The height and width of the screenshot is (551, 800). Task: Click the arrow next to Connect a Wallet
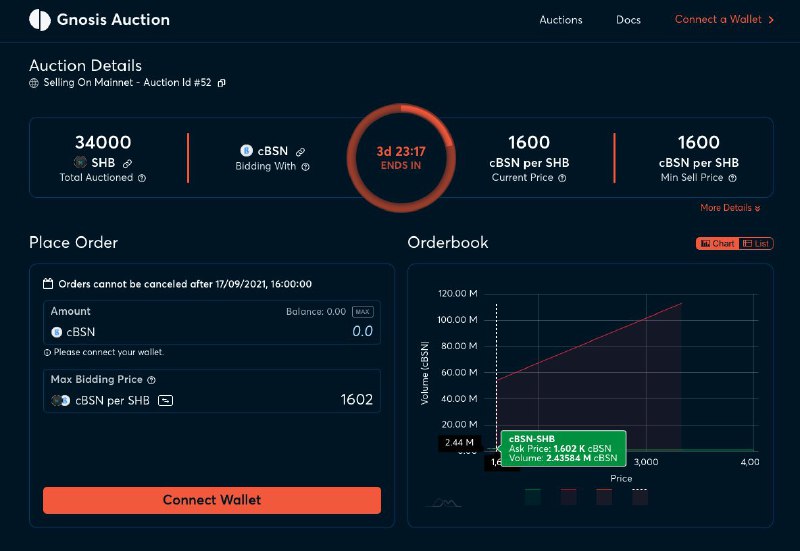click(771, 20)
